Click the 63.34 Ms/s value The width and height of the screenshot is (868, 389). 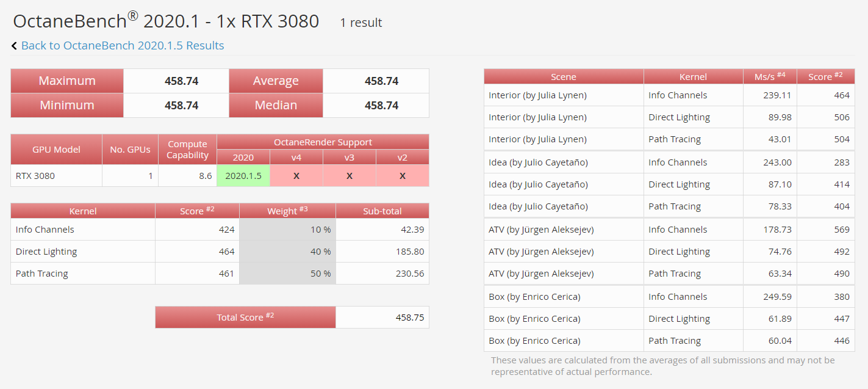pyautogui.click(x=780, y=274)
